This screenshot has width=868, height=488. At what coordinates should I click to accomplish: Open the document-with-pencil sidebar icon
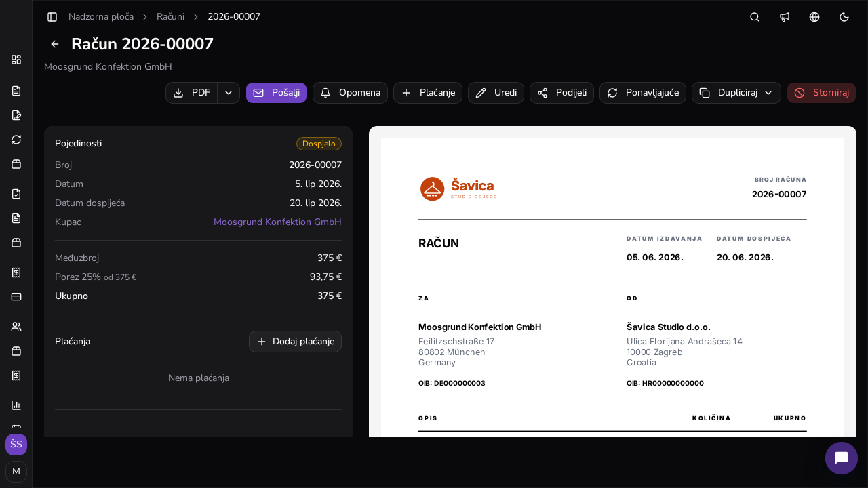point(16,115)
